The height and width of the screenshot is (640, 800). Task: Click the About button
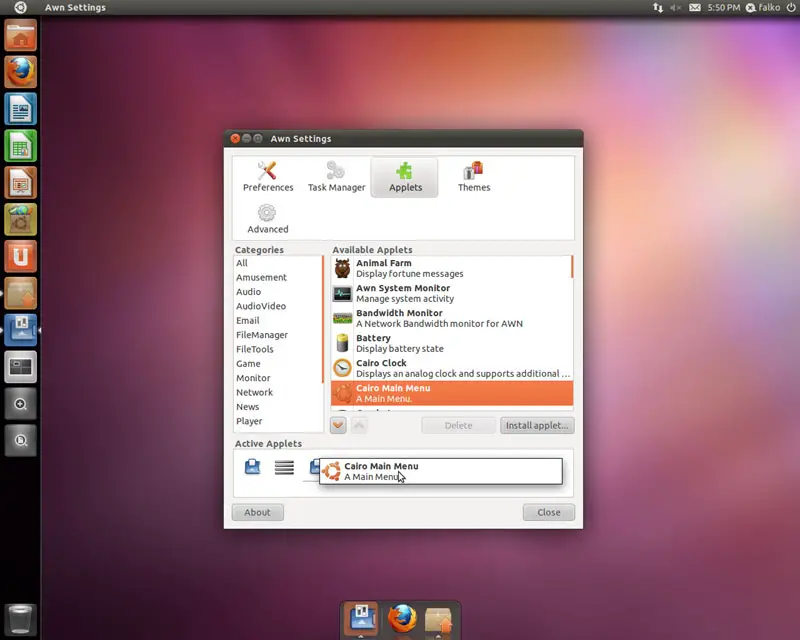(x=257, y=512)
